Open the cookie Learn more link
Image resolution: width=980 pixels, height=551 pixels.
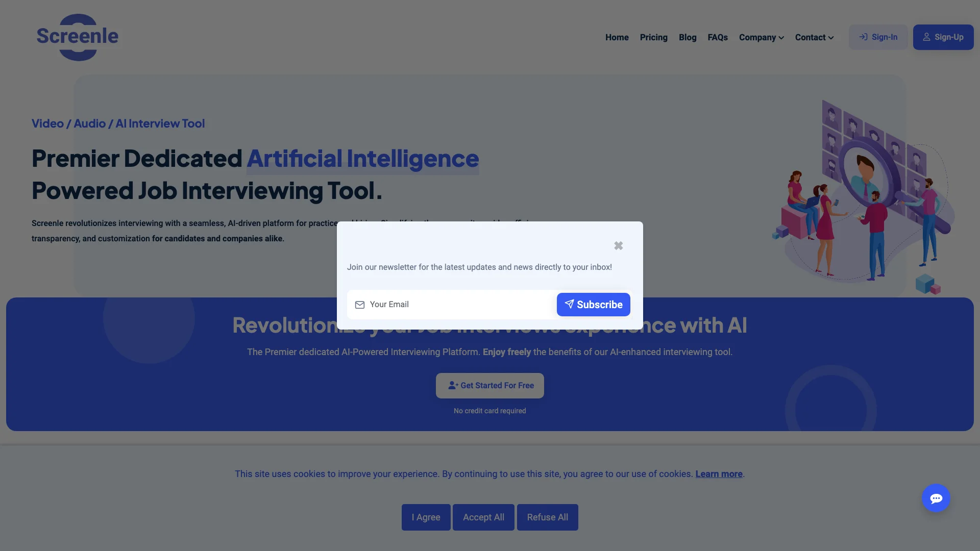(x=719, y=474)
